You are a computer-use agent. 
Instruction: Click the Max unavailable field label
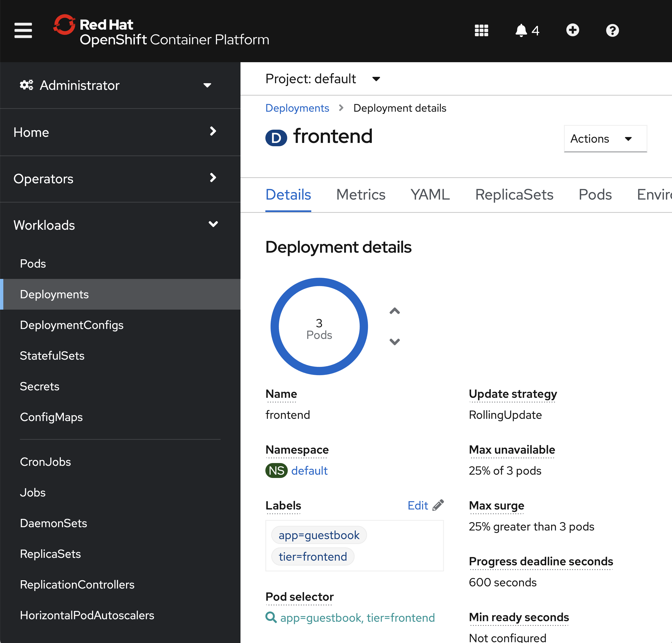point(512,450)
